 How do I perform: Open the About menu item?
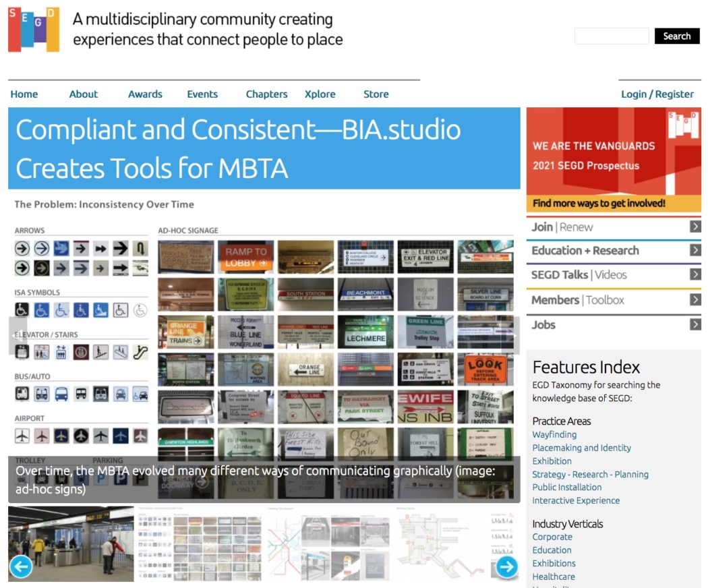click(x=84, y=94)
